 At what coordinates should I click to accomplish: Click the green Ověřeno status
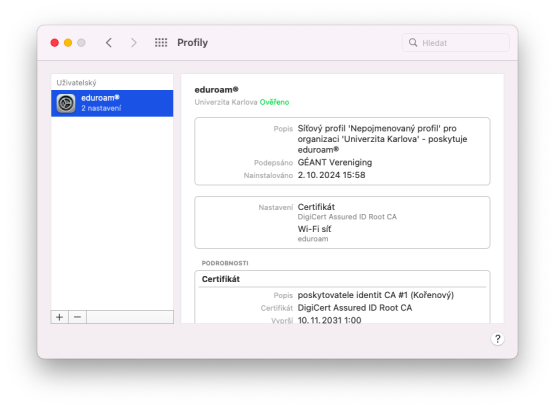[x=274, y=102]
